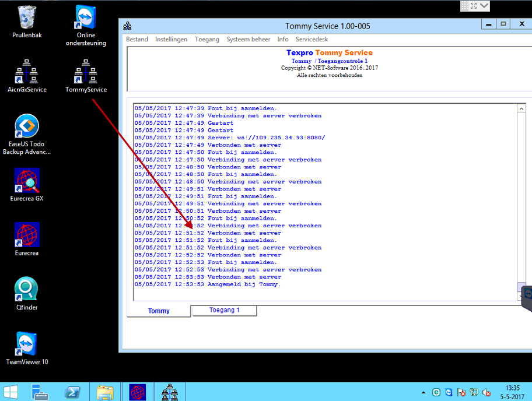Select the EaseUS Todo Backup icon
The image size is (532, 401).
click(x=27, y=134)
